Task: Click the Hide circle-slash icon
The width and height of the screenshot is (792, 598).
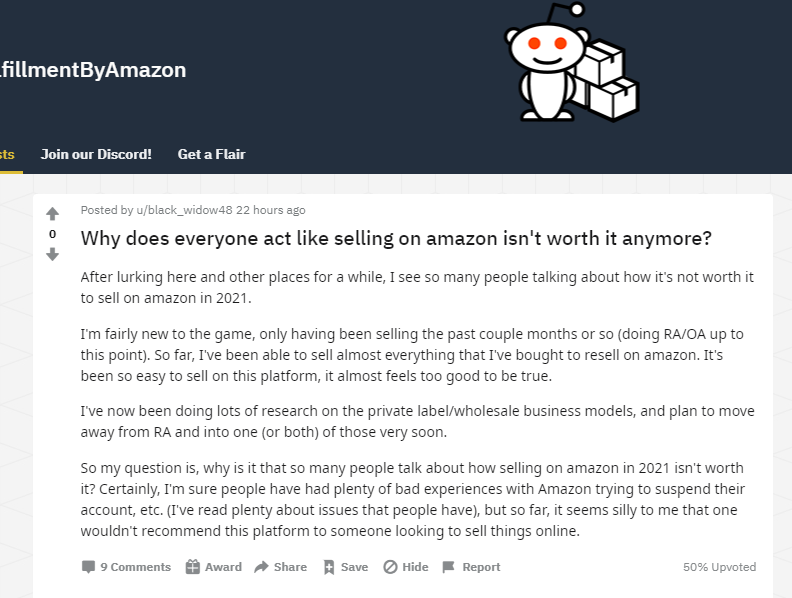Action: [x=390, y=567]
